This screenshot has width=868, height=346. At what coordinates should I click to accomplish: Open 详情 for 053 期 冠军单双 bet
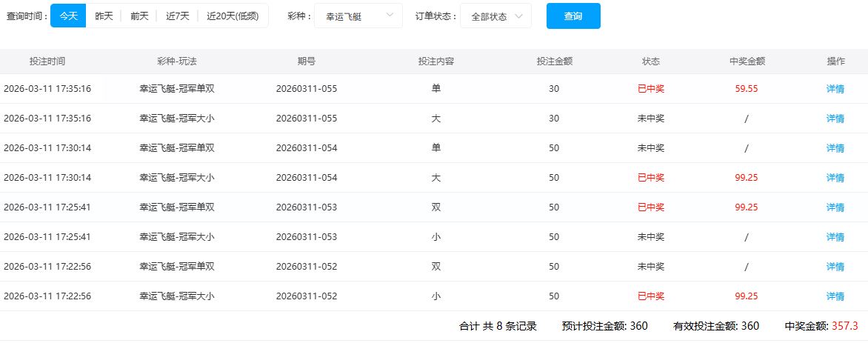pyautogui.click(x=835, y=207)
